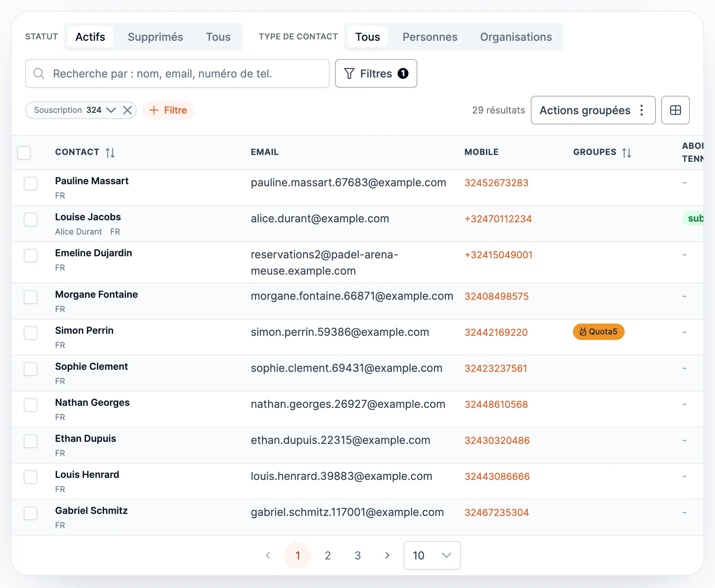Select the Actifs status tab

[x=90, y=37]
